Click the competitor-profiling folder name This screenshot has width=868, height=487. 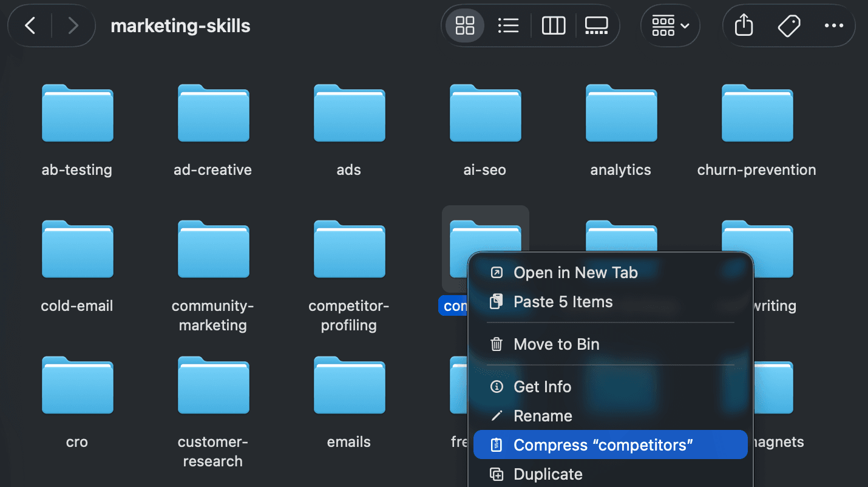(x=349, y=315)
